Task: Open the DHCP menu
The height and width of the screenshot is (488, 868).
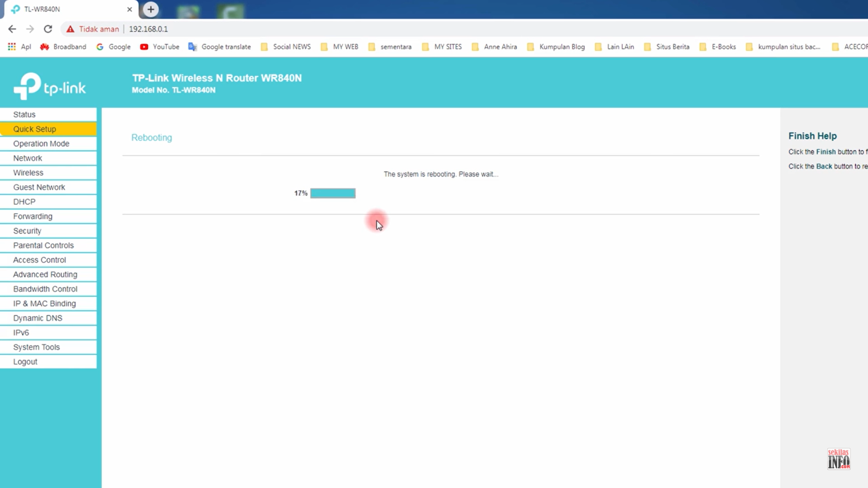Action: (x=48, y=202)
